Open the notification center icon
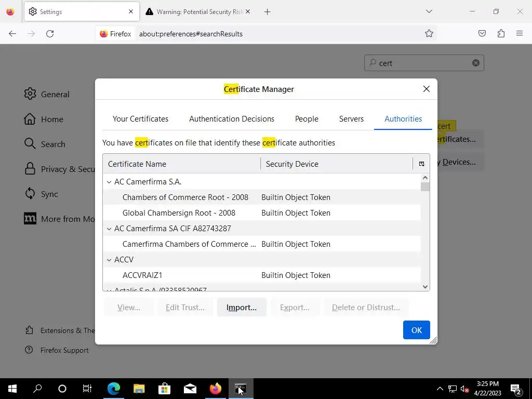Viewport: 532px width, 399px height. (516, 389)
